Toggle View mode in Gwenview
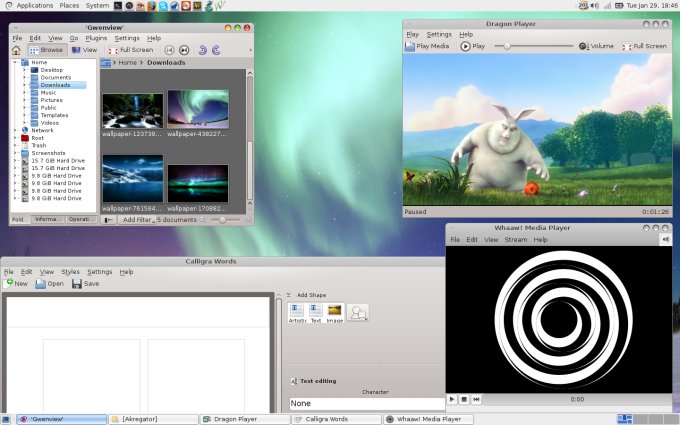This screenshot has width=680, height=425. point(85,50)
